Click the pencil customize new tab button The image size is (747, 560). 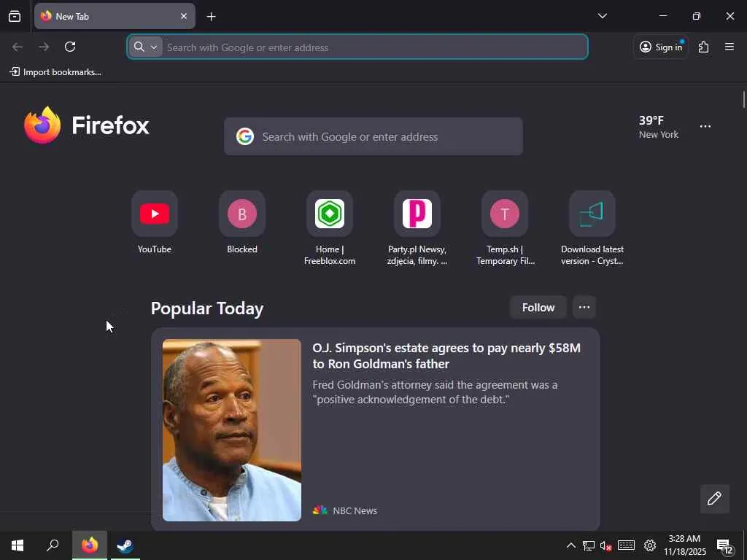coord(714,499)
